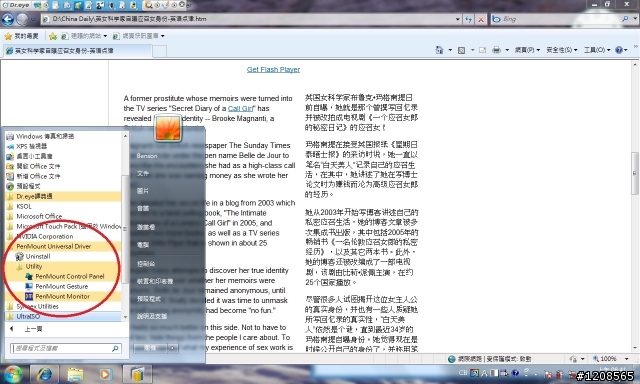Click the add to favorites bar icon

click(53, 36)
